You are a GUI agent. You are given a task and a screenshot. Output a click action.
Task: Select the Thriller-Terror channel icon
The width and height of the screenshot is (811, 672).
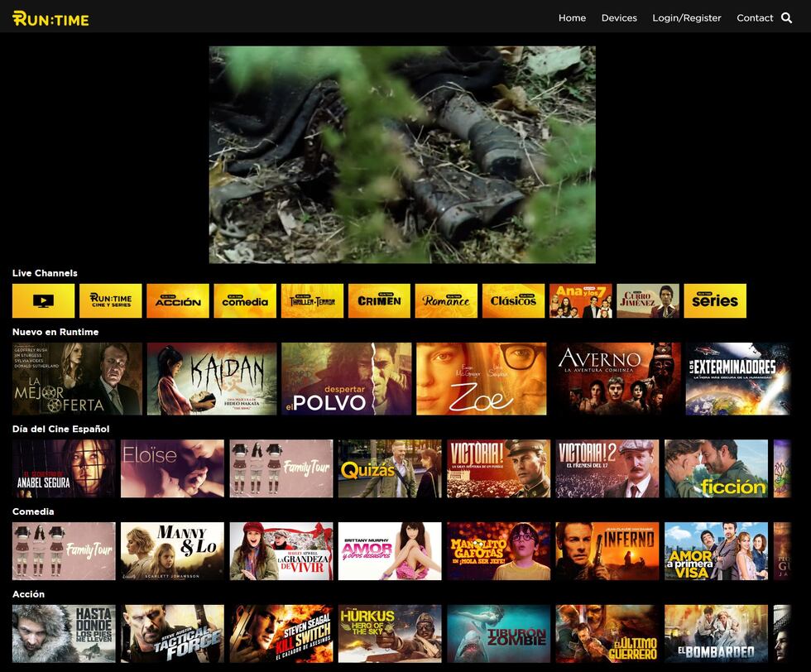312,300
